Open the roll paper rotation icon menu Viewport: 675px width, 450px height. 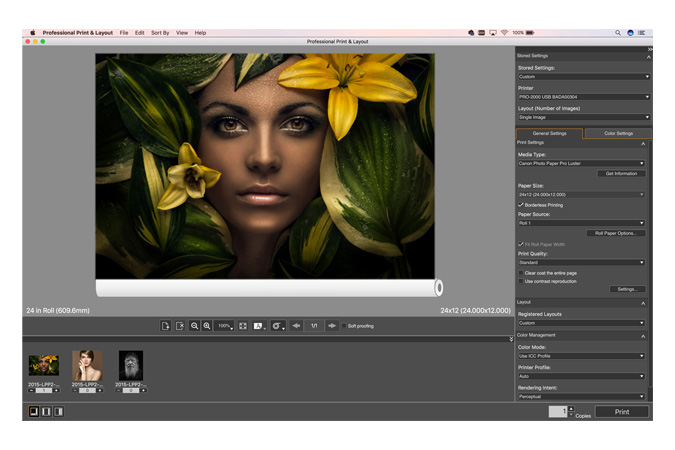pos(278,326)
